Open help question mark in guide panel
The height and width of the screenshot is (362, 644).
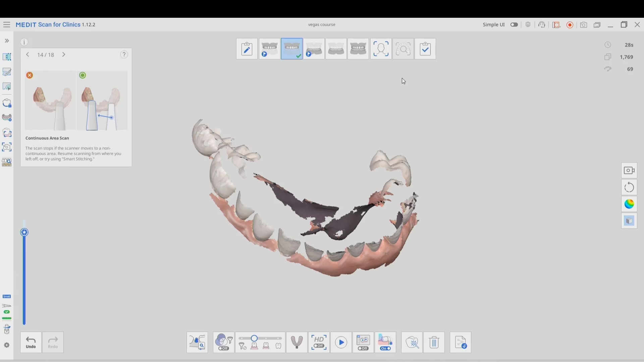point(124,55)
